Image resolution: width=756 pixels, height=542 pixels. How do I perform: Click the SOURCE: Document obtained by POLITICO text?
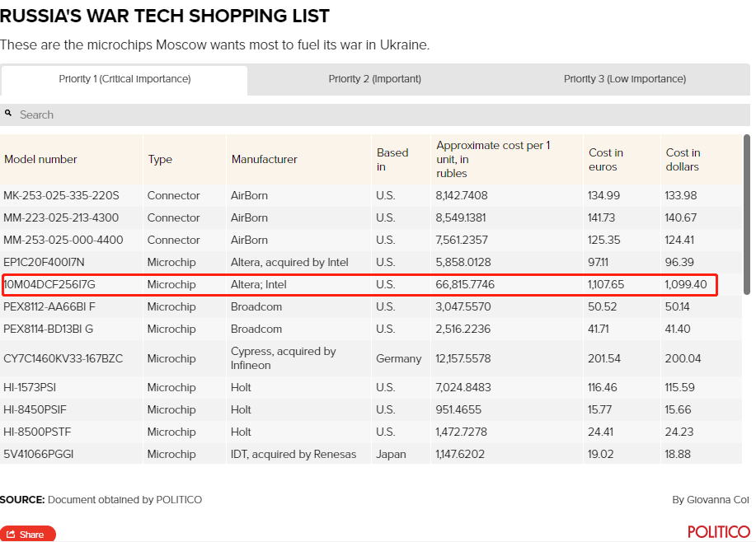point(101,500)
